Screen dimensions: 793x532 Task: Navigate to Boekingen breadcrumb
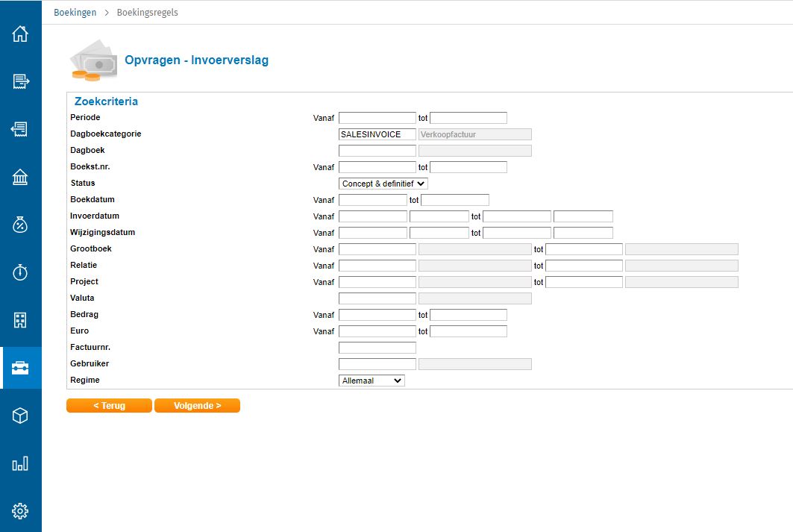point(75,13)
